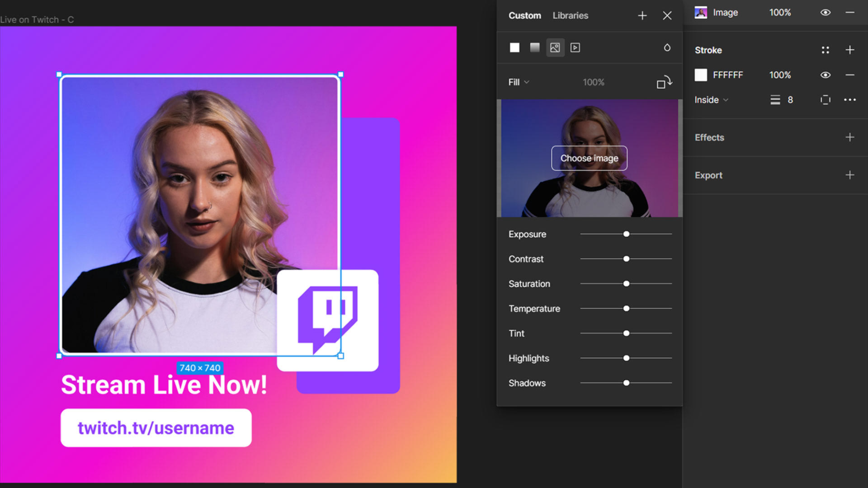Toggle visibility of the FFFFFF stroke
This screenshot has height=488, width=868.
(x=825, y=75)
